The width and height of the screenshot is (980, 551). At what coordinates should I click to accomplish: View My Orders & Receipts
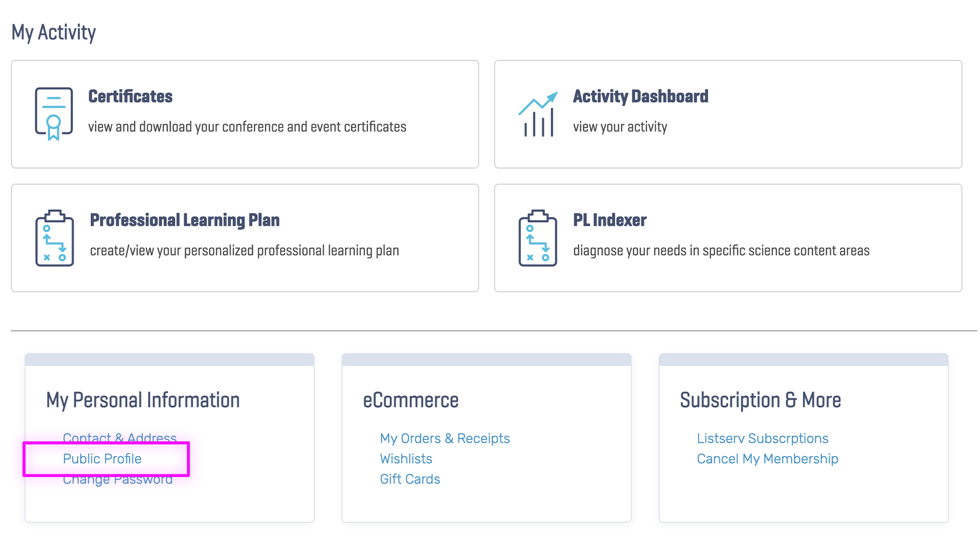click(x=445, y=438)
